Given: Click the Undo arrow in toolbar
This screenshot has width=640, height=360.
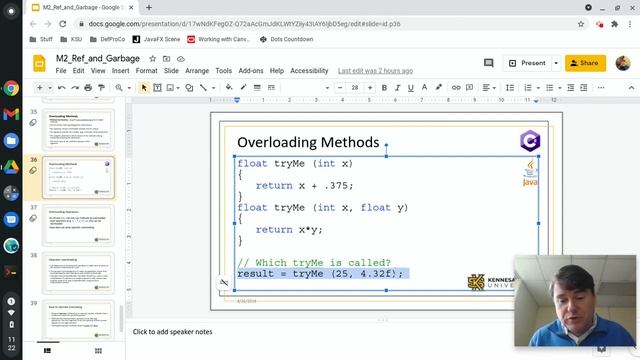Looking at the screenshot, I should [x=62, y=88].
